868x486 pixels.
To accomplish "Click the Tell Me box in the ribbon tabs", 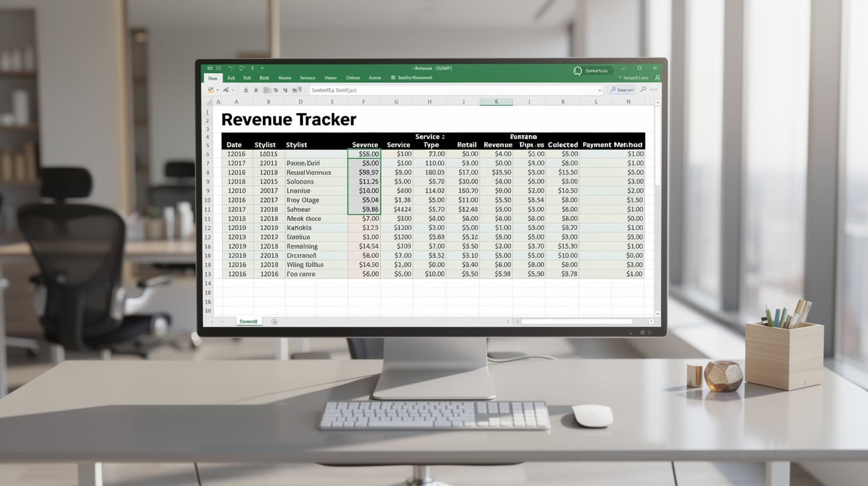I will click(412, 78).
